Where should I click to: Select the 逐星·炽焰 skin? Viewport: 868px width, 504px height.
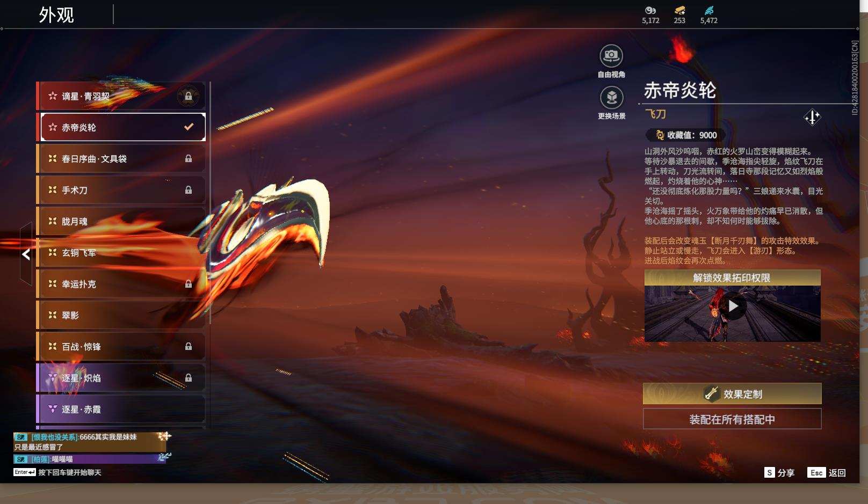pyautogui.click(x=121, y=378)
